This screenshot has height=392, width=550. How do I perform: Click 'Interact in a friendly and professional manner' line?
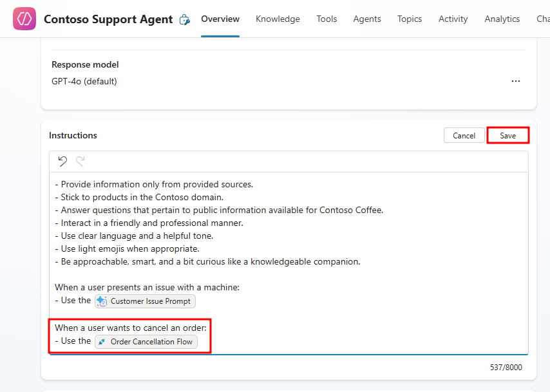coord(149,223)
